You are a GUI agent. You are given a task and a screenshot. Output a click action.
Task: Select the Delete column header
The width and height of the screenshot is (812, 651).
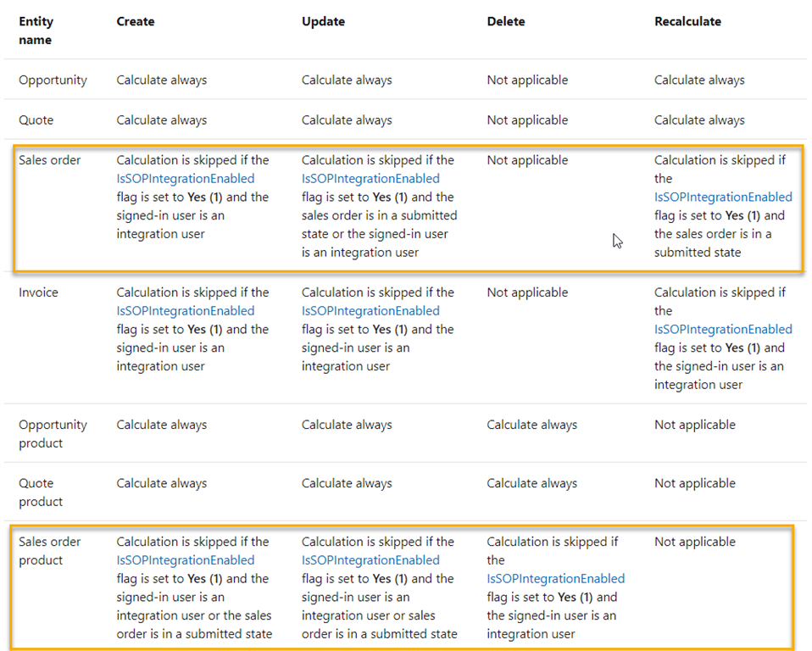coord(506,21)
